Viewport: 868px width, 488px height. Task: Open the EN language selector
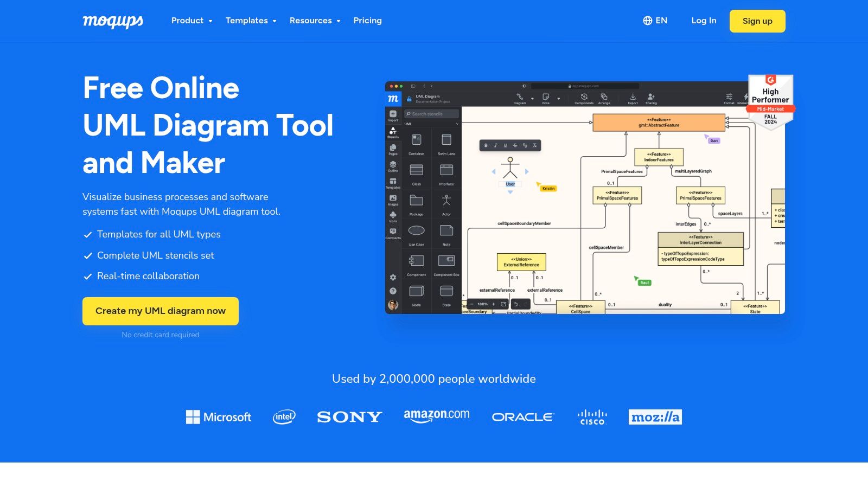tap(655, 21)
